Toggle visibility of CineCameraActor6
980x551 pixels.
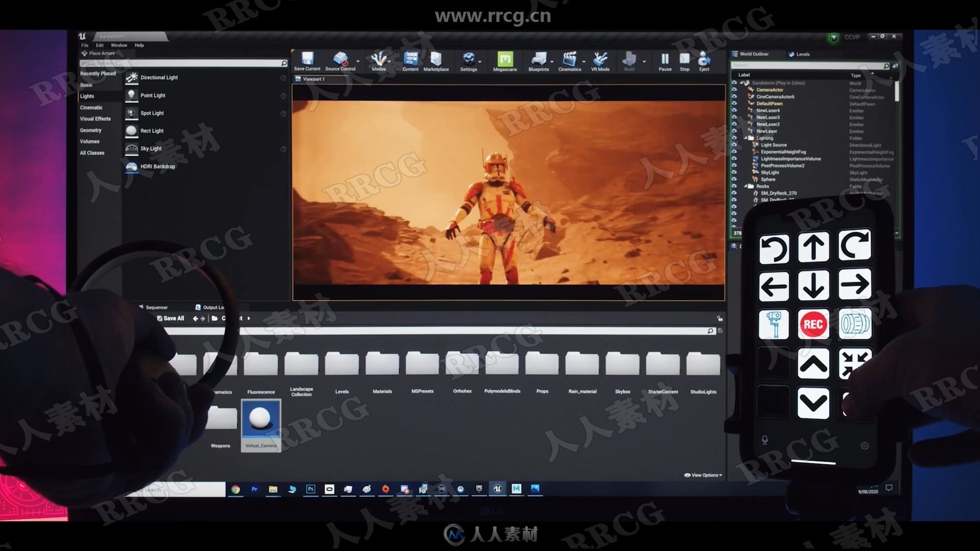pyautogui.click(x=734, y=96)
